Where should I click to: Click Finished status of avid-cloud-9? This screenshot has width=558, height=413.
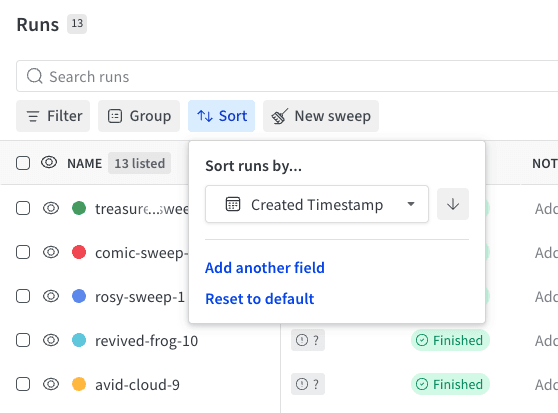[450, 384]
